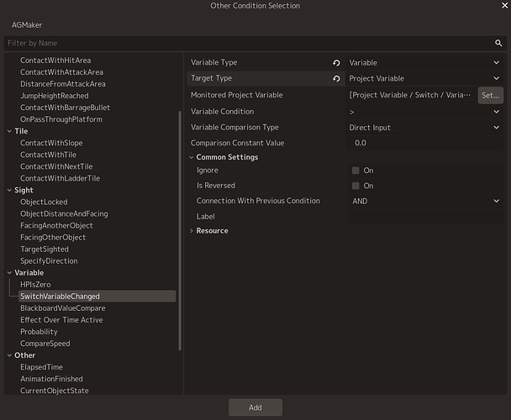Expand the Resource section
Screen dimensions: 511x420
(x=192, y=231)
